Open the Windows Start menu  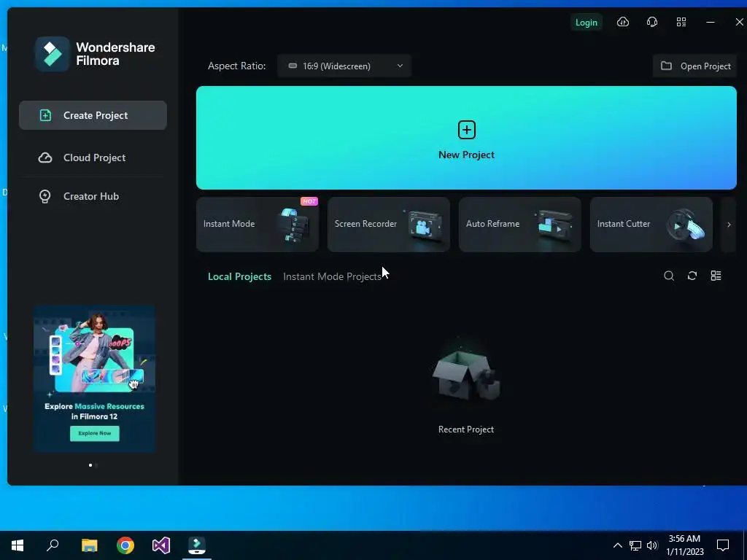[18, 545]
